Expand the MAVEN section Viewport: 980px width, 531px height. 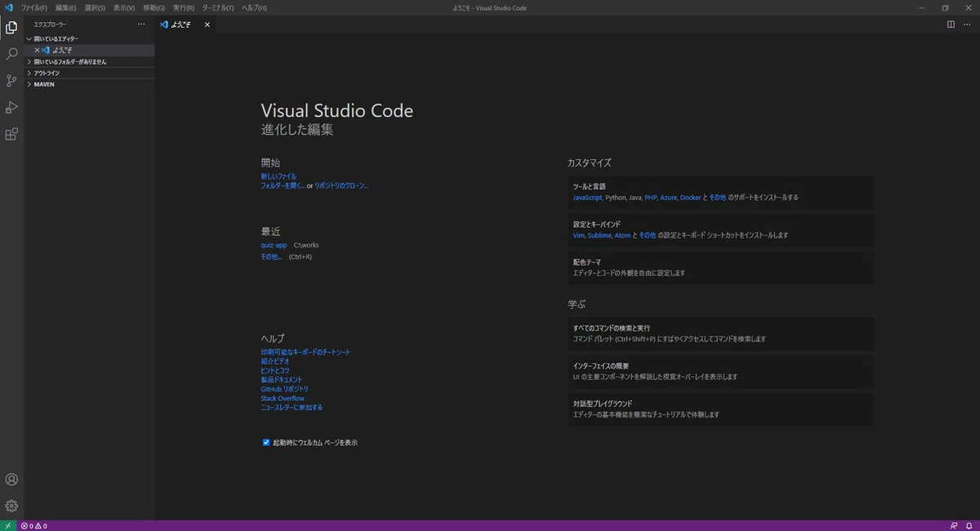[89, 84]
